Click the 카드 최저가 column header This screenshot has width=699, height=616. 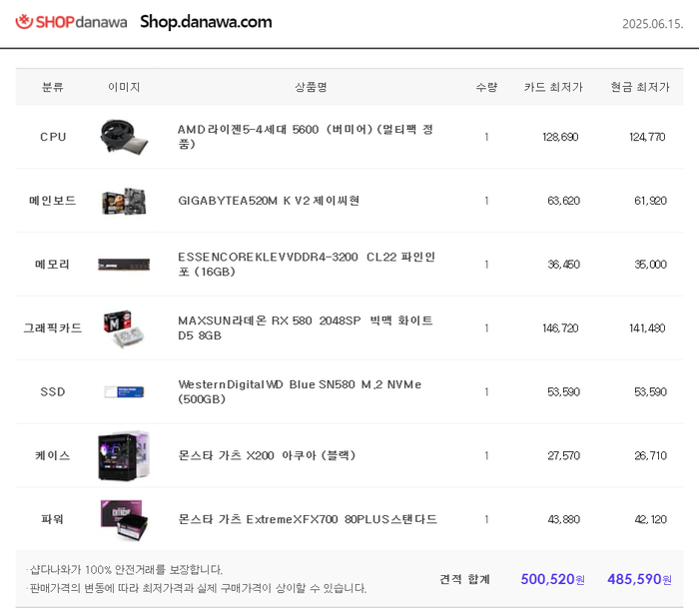(x=553, y=87)
